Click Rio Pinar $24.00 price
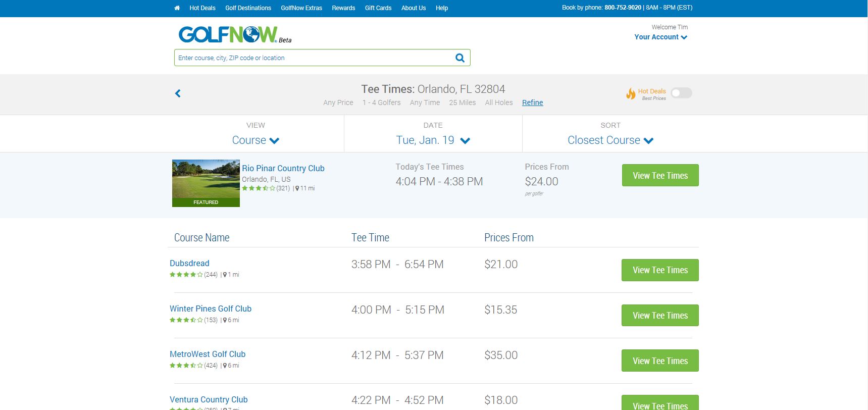The height and width of the screenshot is (410, 868). [x=541, y=181]
